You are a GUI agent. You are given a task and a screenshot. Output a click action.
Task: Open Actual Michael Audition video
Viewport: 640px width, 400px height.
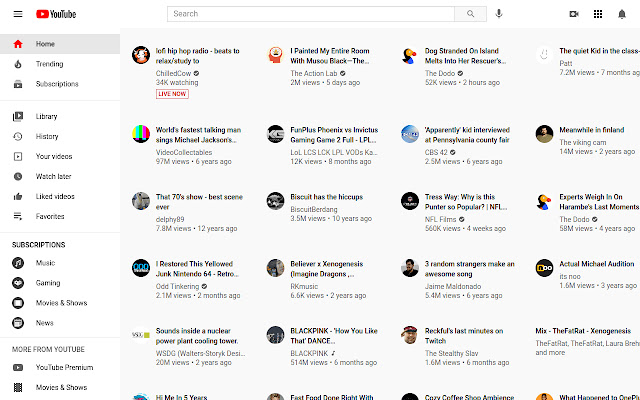tap(597, 264)
